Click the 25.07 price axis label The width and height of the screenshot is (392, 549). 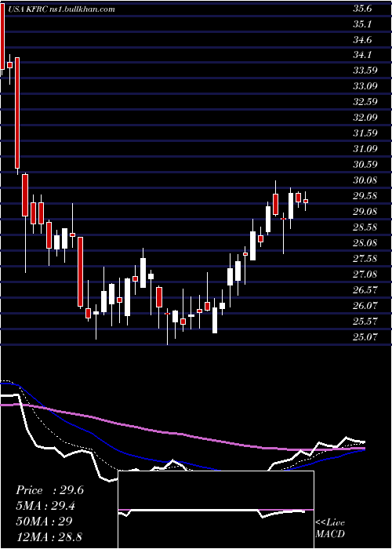click(365, 337)
